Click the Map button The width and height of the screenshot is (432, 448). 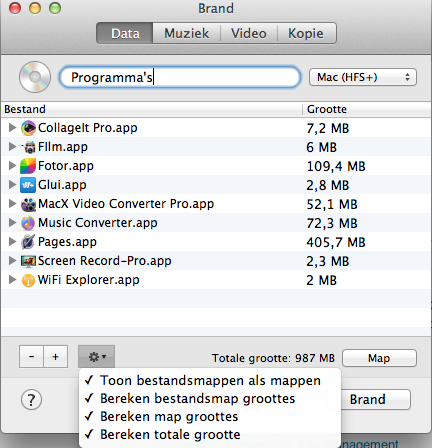tap(379, 358)
